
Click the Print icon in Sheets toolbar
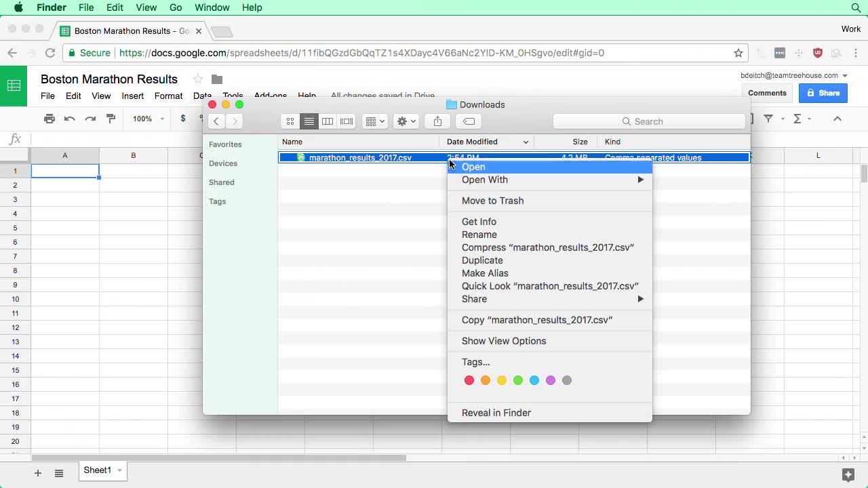50,119
